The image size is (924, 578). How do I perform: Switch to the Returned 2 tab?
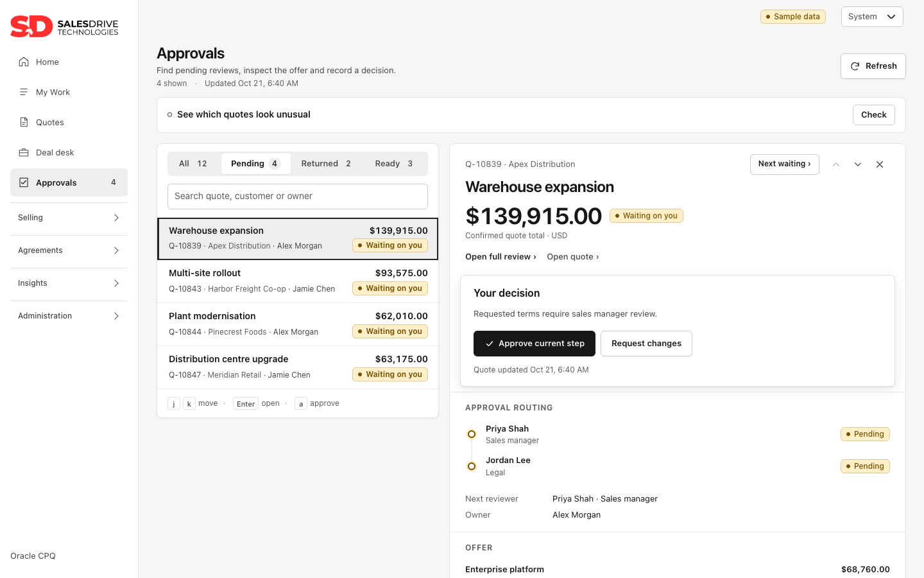(326, 164)
